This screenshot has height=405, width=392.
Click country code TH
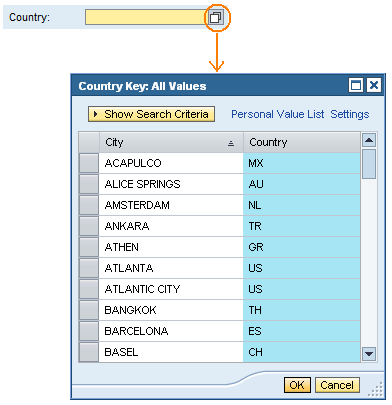coord(302,310)
